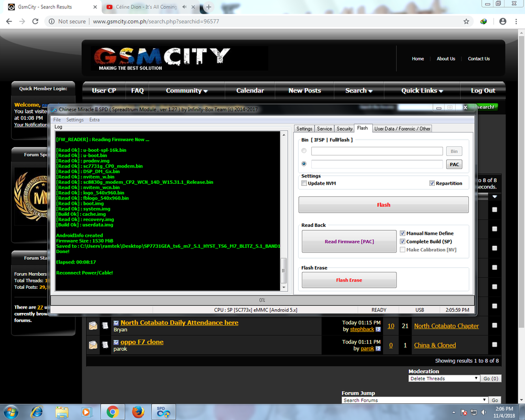Screen dimensions: 525x420
Task: Uncheck the Repartition checkbox
Action: [432, 183]
